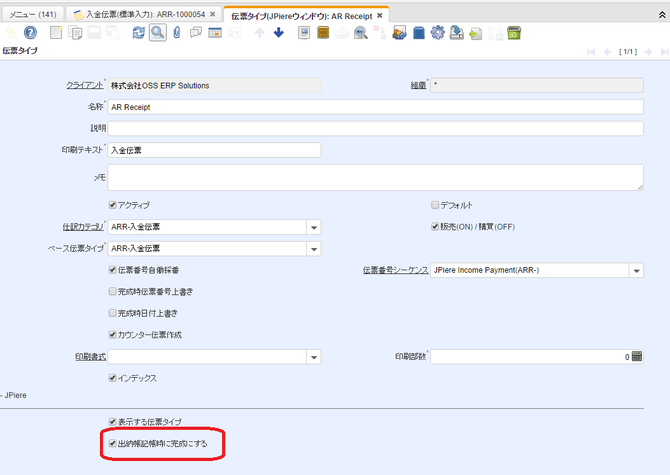Screen dimensions: 670x475
Task: Collapse the header with the double chevron
Action: [x=662, y=15]
